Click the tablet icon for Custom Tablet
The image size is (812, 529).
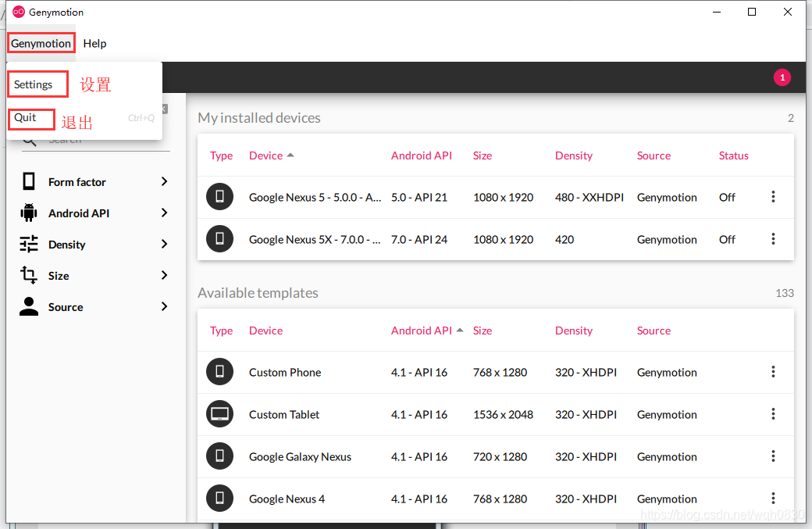click(219, 414)
